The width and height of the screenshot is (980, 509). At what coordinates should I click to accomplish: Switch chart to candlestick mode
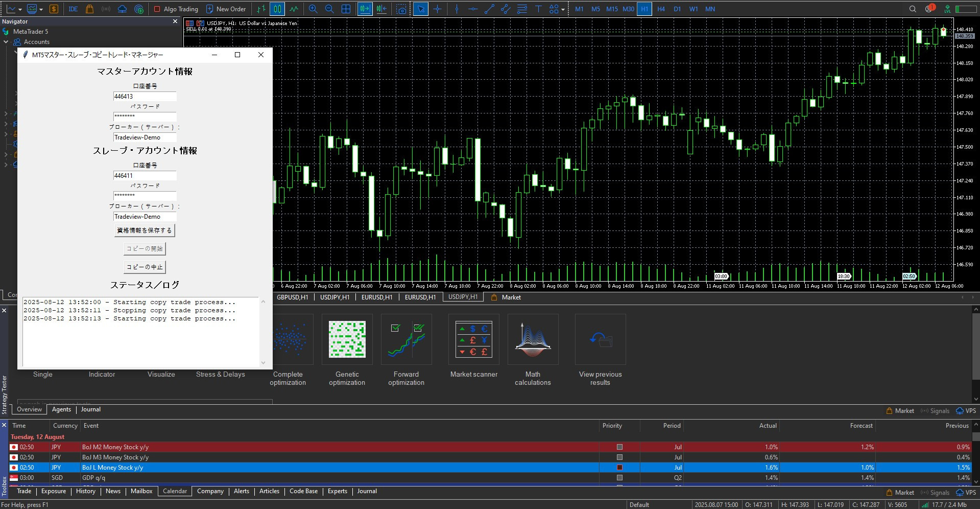tap(277, 9)
